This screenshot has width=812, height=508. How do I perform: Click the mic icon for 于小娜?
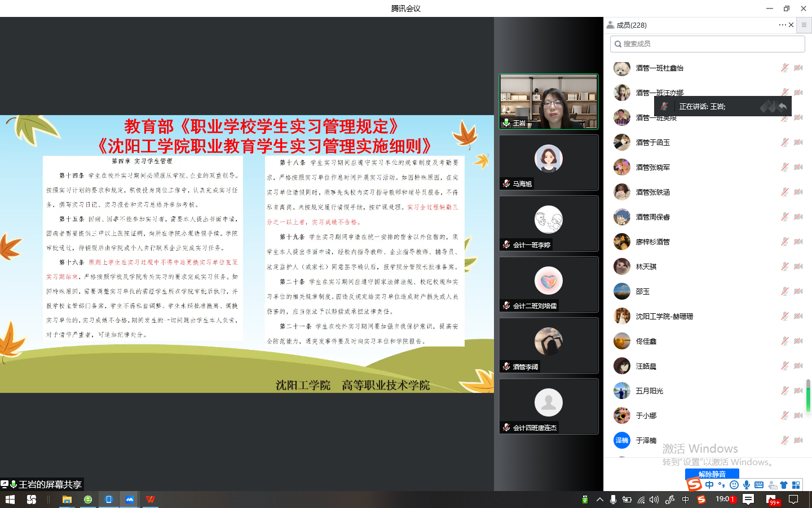784,415
